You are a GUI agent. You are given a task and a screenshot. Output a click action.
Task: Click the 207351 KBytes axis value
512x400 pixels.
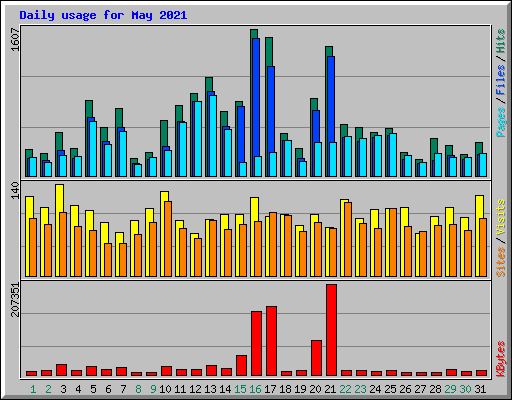(15, 299)
